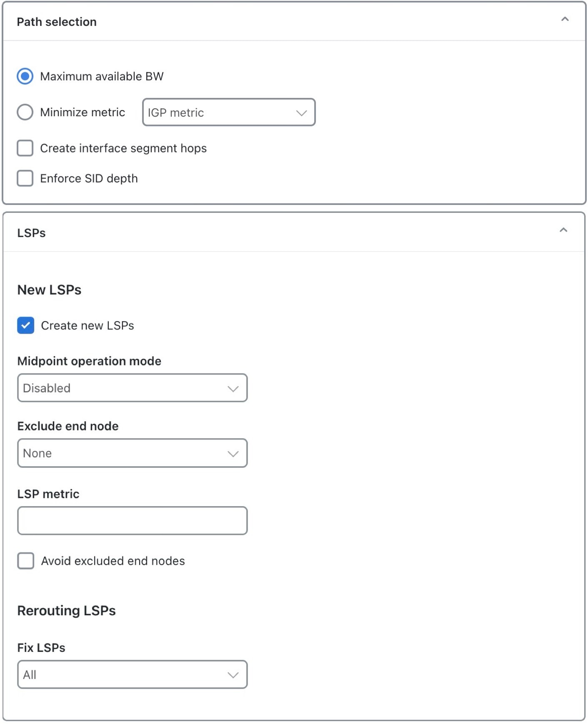This screenshot has width=588, height=724.
Task: Click the "Minimize metric" label text
Action: pyautogui.click(x=83, y=112)
